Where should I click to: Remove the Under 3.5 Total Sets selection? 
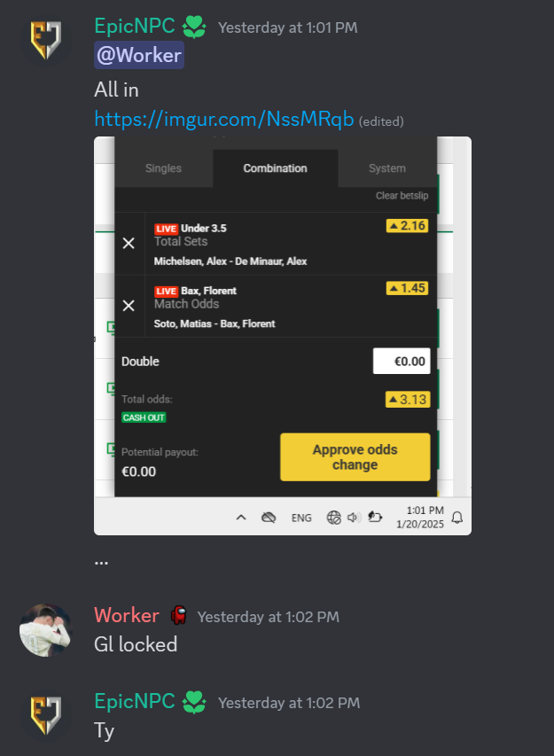pos(129,244)
